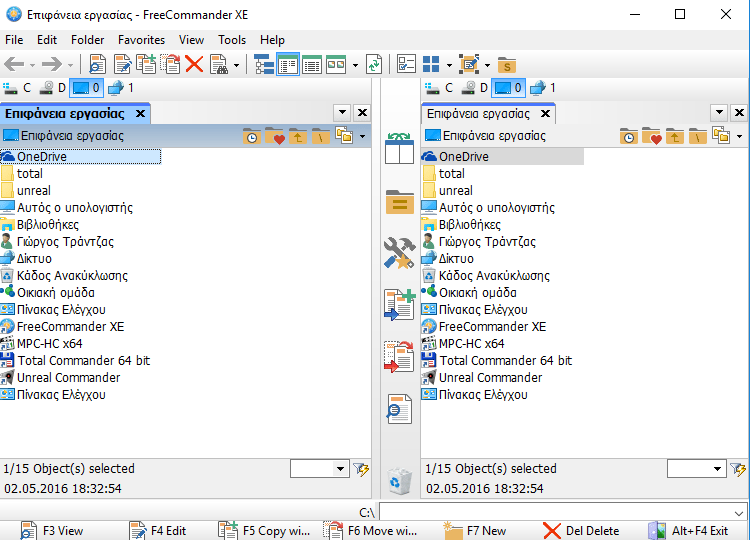Select desktop drive 0 in the left panel
Screen dimensions: 750x540
[x=86, y=88]
